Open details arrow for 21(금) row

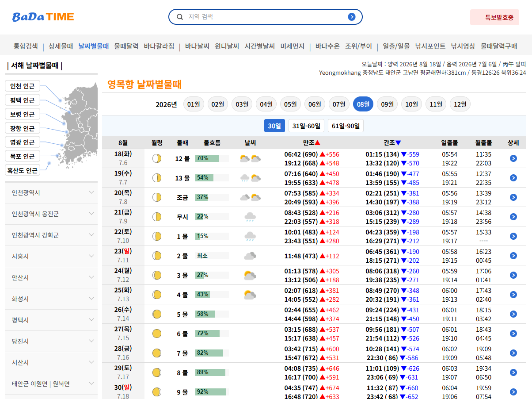pyautogui.click(x=513, y=217)
